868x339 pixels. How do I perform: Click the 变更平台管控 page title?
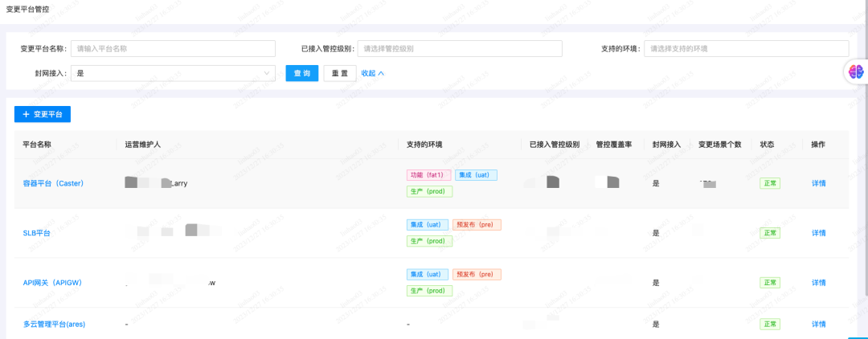[x=27, y=10]
